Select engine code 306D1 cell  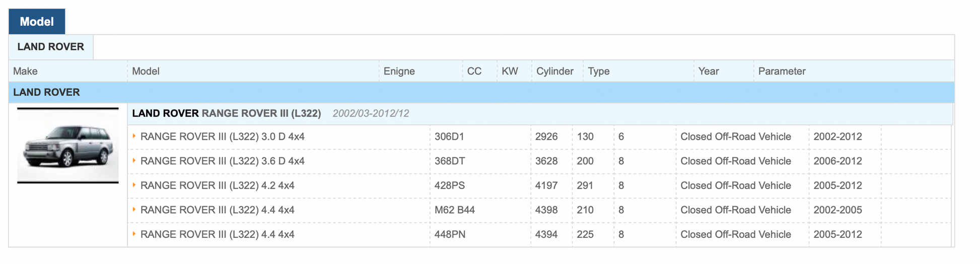click(449, 137)
